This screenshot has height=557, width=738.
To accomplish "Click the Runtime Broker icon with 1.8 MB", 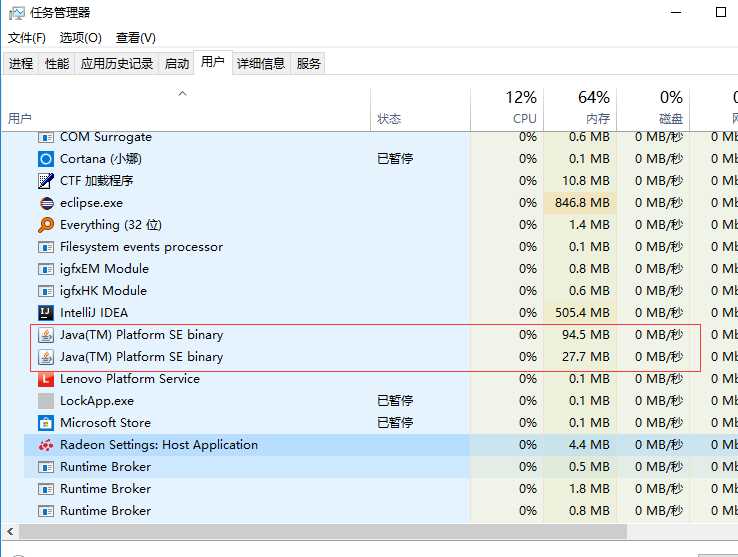I will [46, 489].
